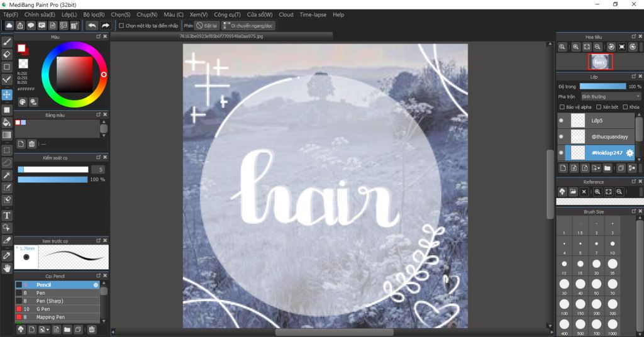Select the Eyedropper tool
Screen dimensions: 644x337
click(7, 256)
